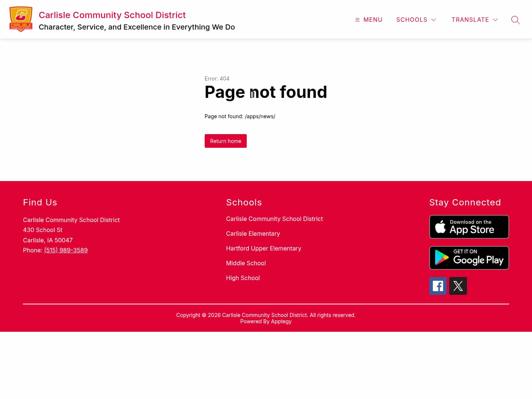This screenshot has width=532, height=399.
Task: Click the hamburger lines next to MENU
Action: 357,20
